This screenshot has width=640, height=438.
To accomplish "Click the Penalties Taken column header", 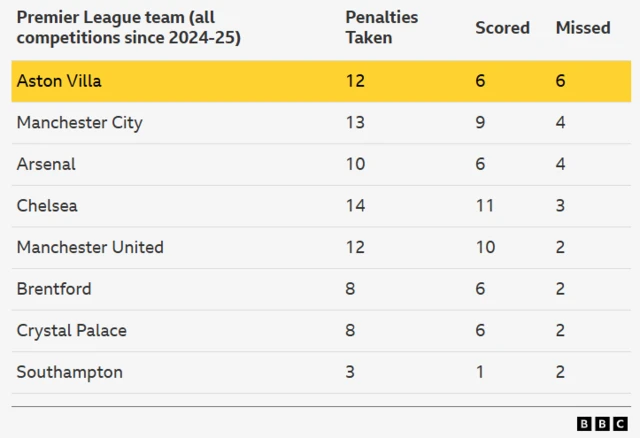I will point(381,28).
